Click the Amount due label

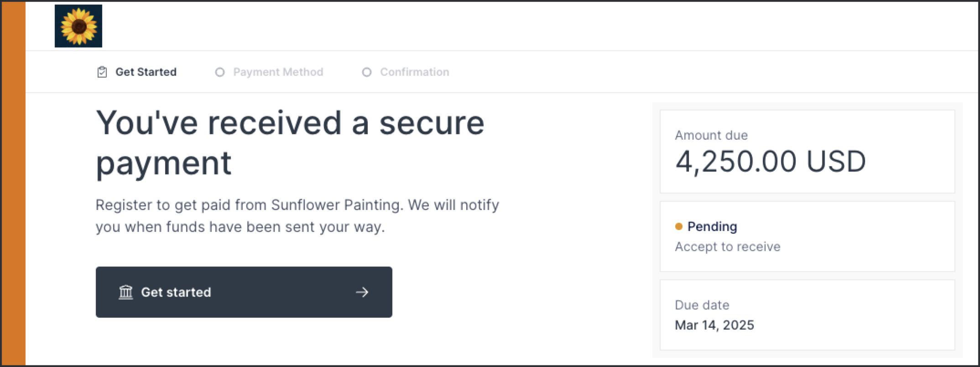(711, 135)
